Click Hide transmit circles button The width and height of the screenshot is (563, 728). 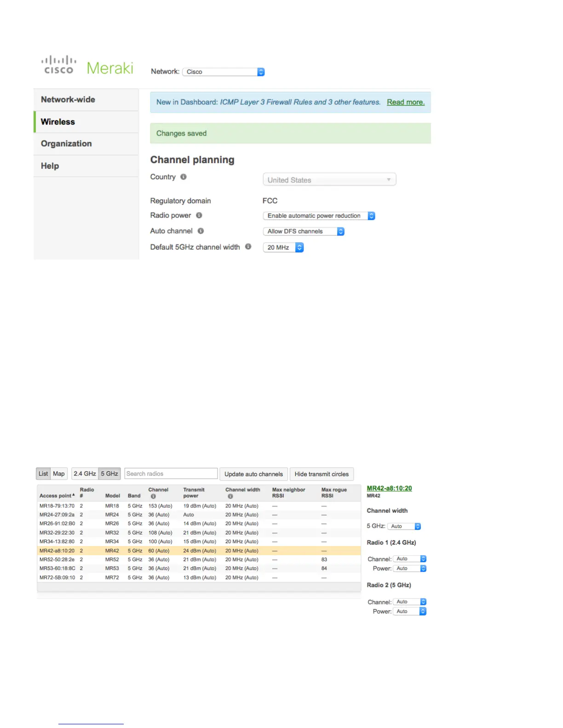[322, 474]
